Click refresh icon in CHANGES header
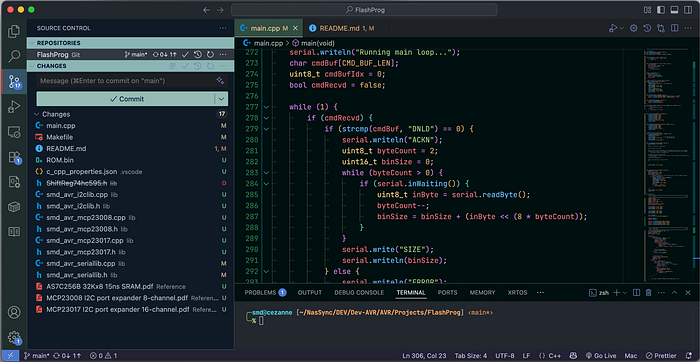Screen dimensions: 700x362 pyautogui.click(x=210, y=66)
